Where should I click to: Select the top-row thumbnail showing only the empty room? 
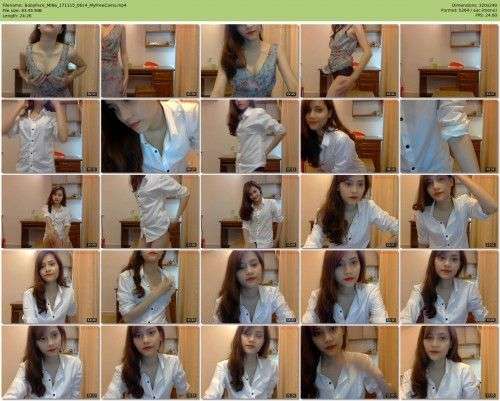449,61
